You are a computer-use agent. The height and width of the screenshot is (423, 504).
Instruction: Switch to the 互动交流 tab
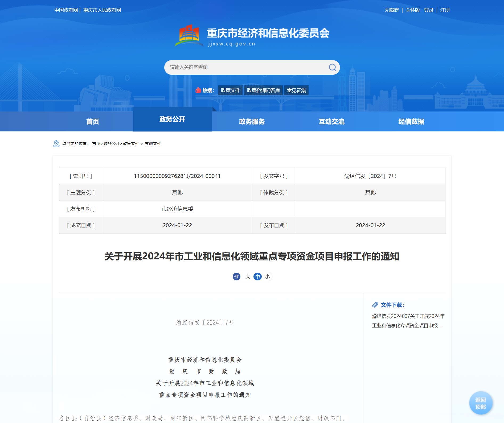point(331,122)
